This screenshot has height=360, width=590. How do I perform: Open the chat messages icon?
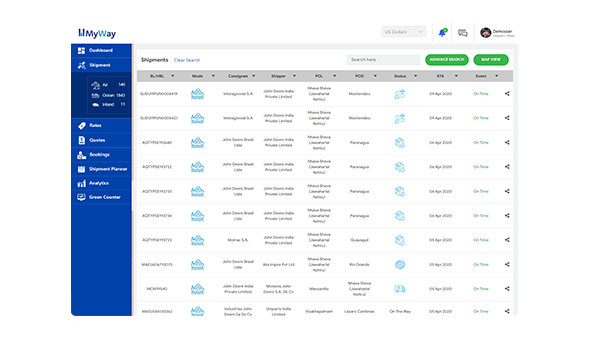coord(462,33)
